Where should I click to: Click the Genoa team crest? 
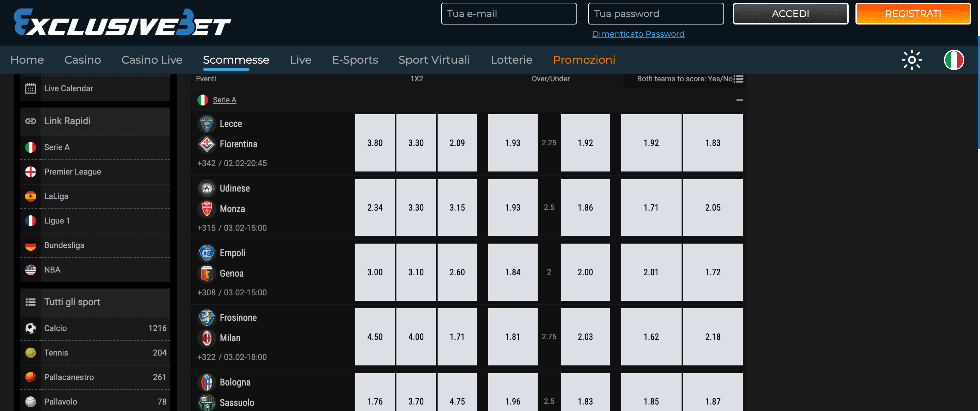(207, 274)
